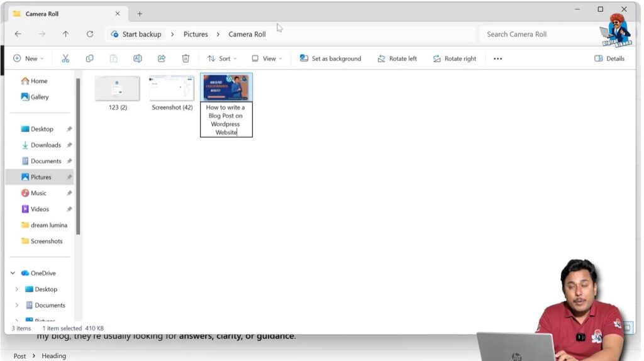The image size is (644, 361).
Task: Open pinned Documents folder in sidebar
Action: 42,161
